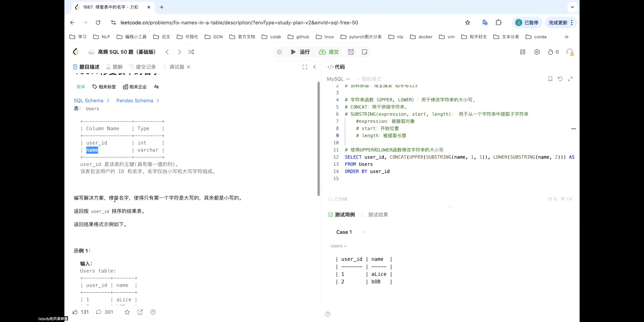Start the timer with the alarm clock icon
Image resolution: width=644 pixels, height=322 pixels.
tap(351, 52)
